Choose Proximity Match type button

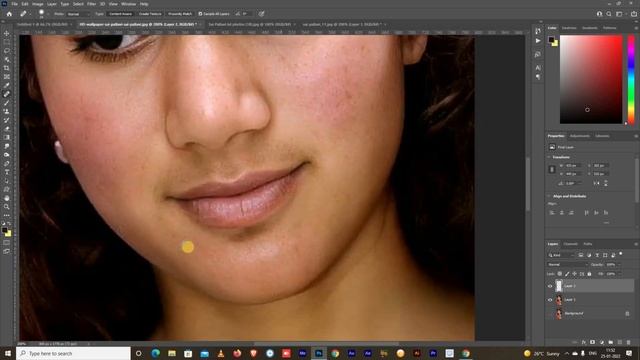tap(180, 14)
